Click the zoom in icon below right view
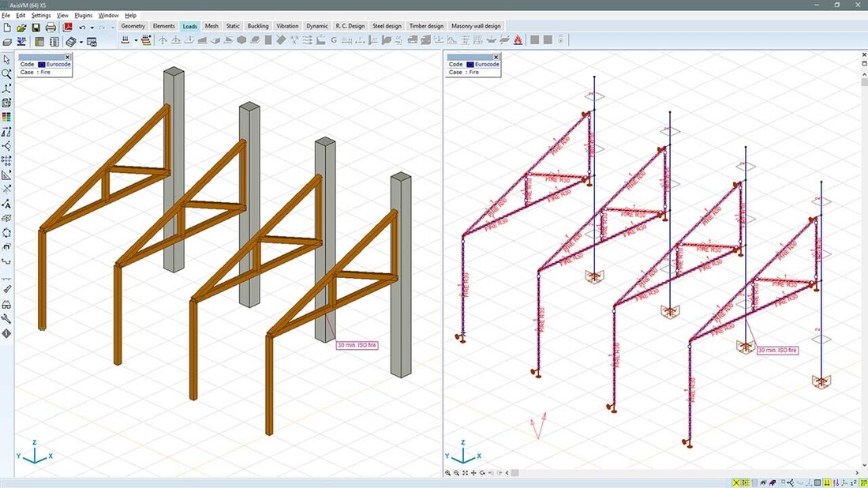This screenshot has width=868, height=488. (x=449, y=473)
